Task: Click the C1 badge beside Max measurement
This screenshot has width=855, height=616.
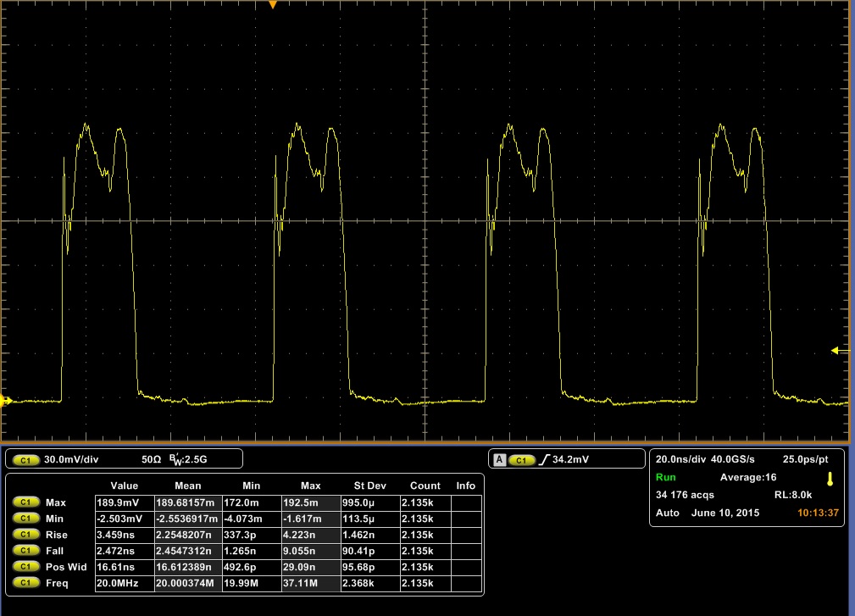Action: [x=25, y=502]
